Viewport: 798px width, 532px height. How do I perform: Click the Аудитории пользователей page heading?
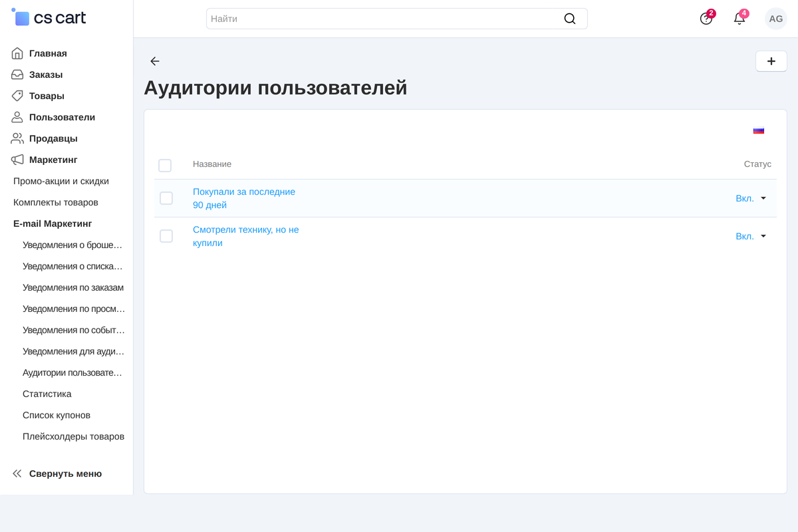[275, 88]
